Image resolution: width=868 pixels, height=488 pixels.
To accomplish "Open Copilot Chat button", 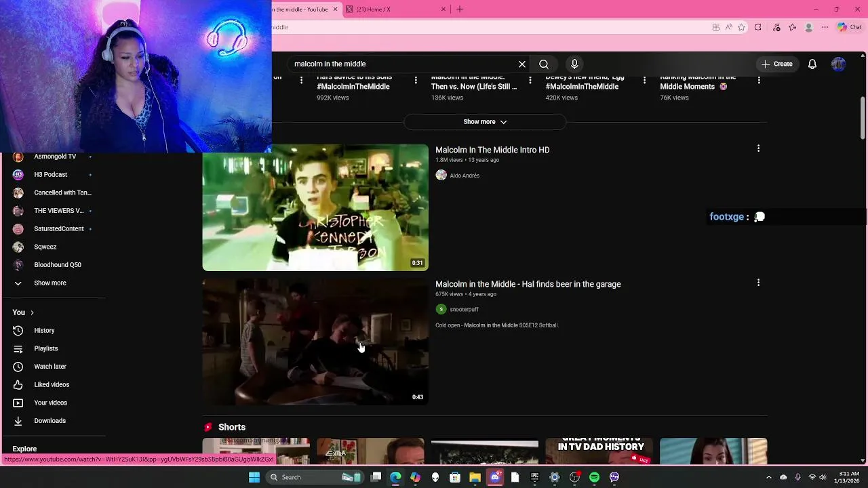I will [849, 27].
